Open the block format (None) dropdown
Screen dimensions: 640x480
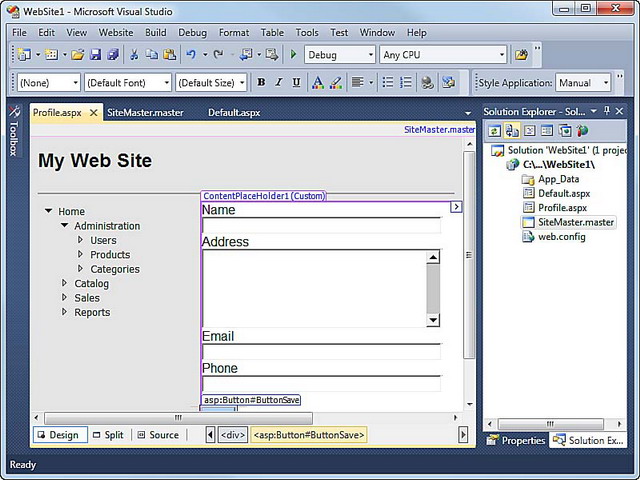click(x=48, y=83)
